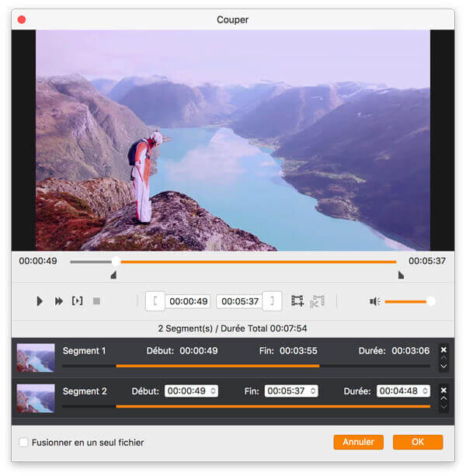
Task: Select the Segment 2 thumbnail
Action: [36, 398]
